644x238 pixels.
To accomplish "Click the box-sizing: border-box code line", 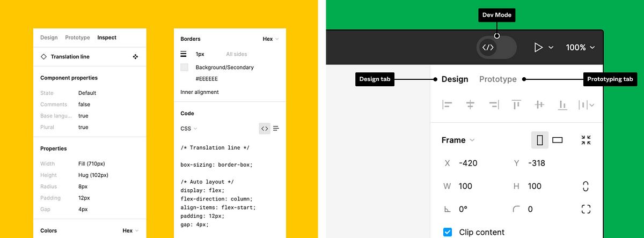I will coord(216,165).
